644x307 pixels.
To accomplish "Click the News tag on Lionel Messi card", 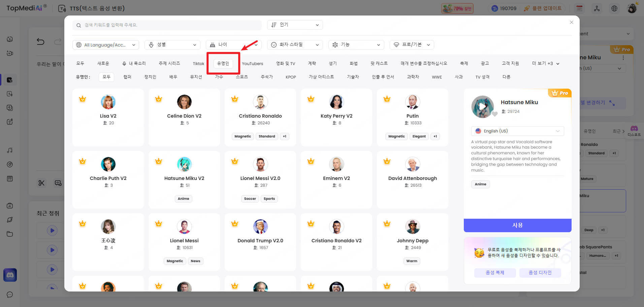I will (195, 261).
